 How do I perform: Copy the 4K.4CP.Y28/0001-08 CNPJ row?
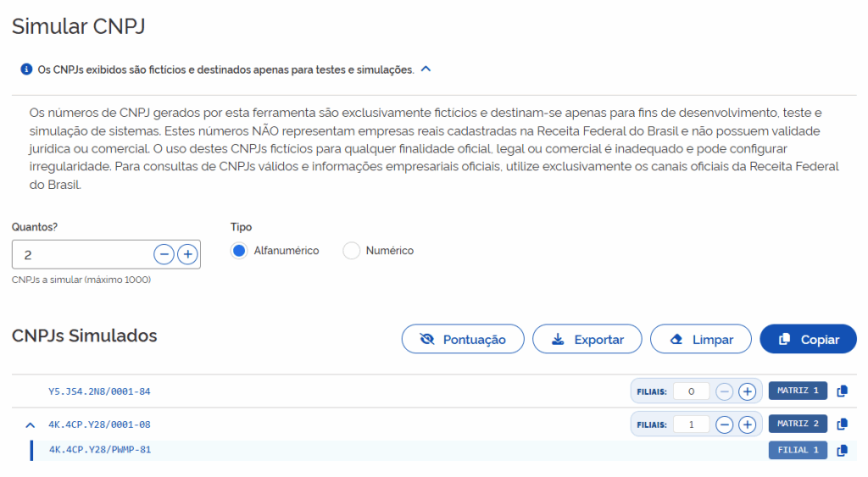point(842,424)
